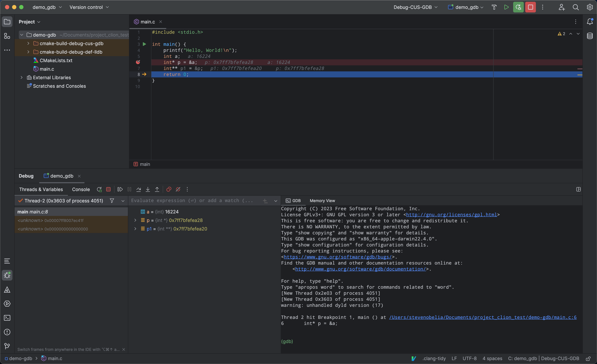Open the Debug-CUS-GDB profile dropdown
Screen dimensions: 597x364
[415, 7]
